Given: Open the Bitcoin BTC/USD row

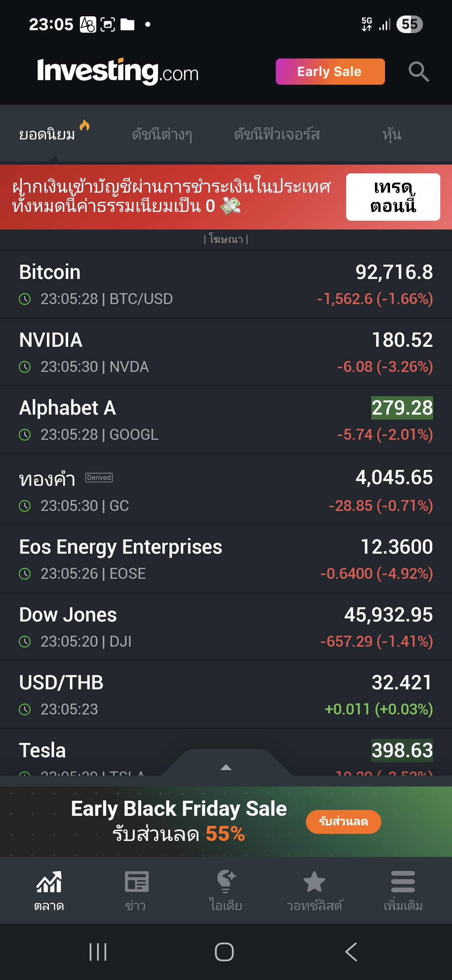Looking at the screenshot, I should point(226,285).
